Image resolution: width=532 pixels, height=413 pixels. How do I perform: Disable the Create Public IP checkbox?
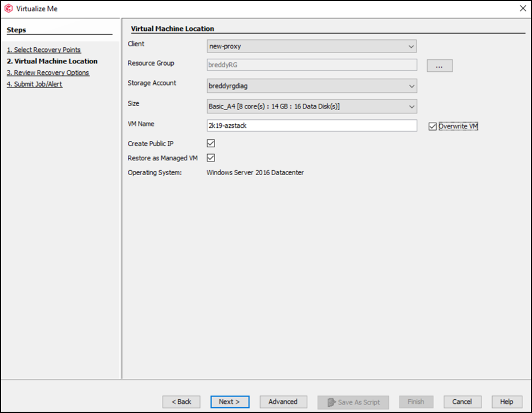coord(210,144)
